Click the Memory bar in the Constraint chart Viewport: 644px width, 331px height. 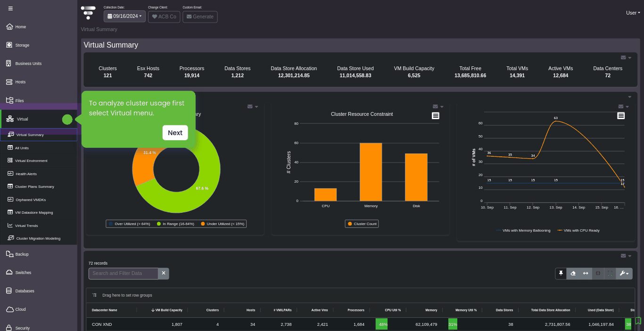point(371,172)
